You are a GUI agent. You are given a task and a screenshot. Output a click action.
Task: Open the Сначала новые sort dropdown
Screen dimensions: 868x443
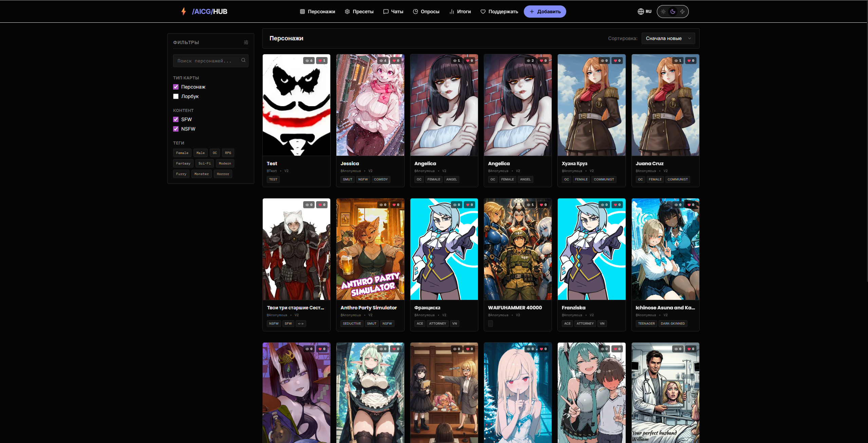point(668,38)
